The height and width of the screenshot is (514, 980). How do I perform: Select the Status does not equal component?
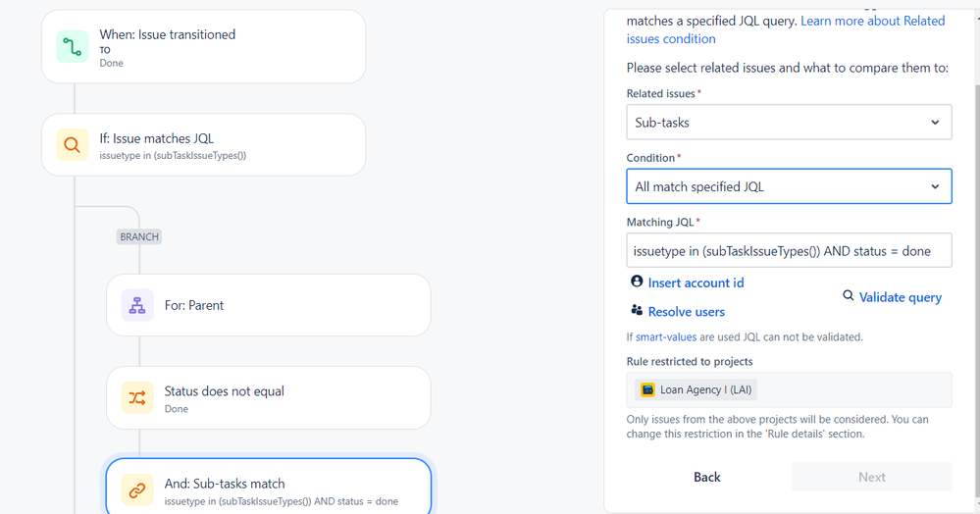(269, 397)
